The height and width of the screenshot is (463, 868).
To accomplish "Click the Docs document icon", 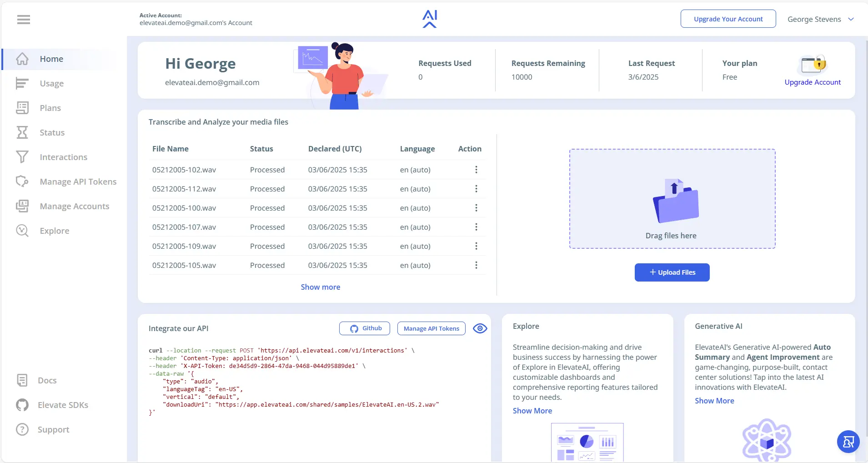I will [x=22, y=380].
